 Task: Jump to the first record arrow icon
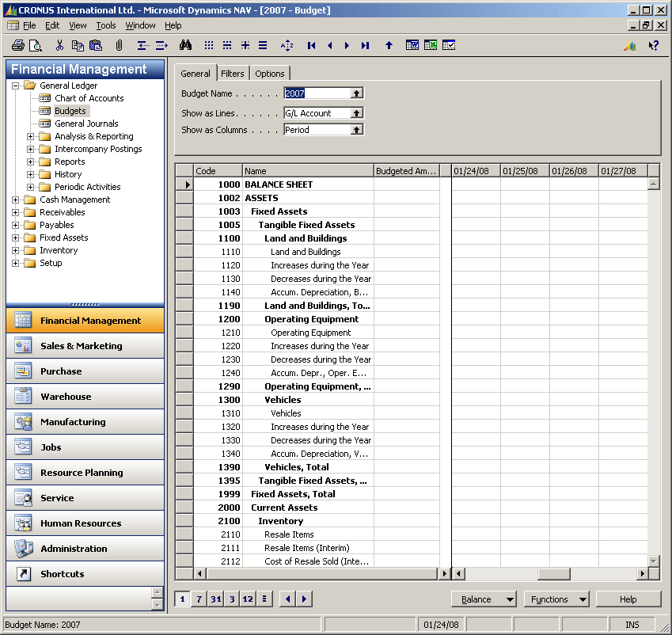312,45
